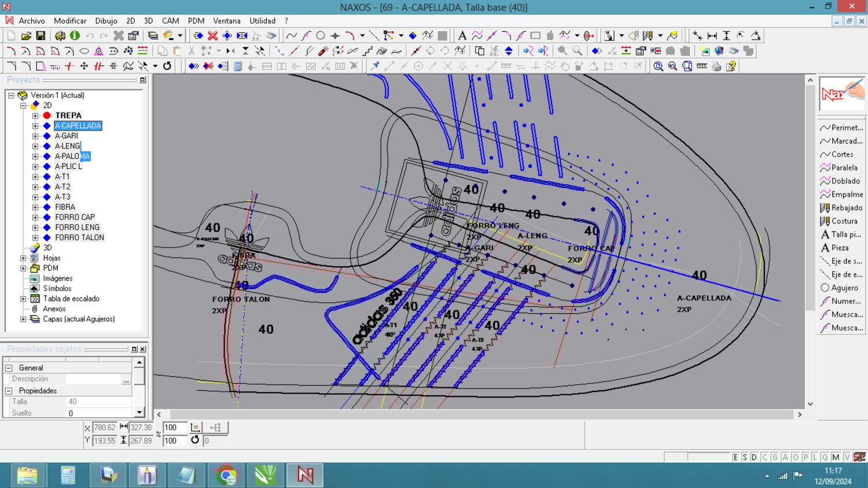The image size is (868, 488).
Task: Toggle the D status indicator
Action: click(754, 457)
